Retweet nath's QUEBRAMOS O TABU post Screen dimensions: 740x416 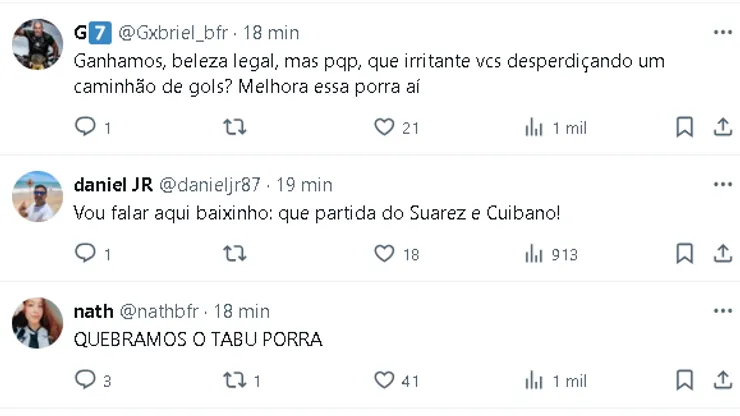(234, 380)
